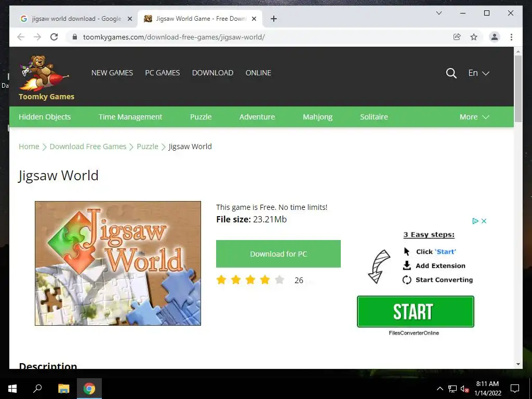Rate the game with the fifth grey star
The width and height of the screenshot is (532, 399).
click(x=280, y=280)
